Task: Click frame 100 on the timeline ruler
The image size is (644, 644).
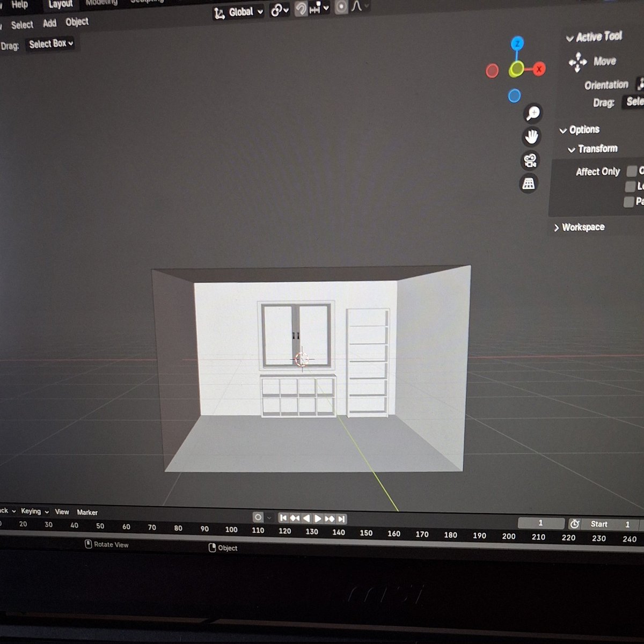Action: [x=231, y=530]
